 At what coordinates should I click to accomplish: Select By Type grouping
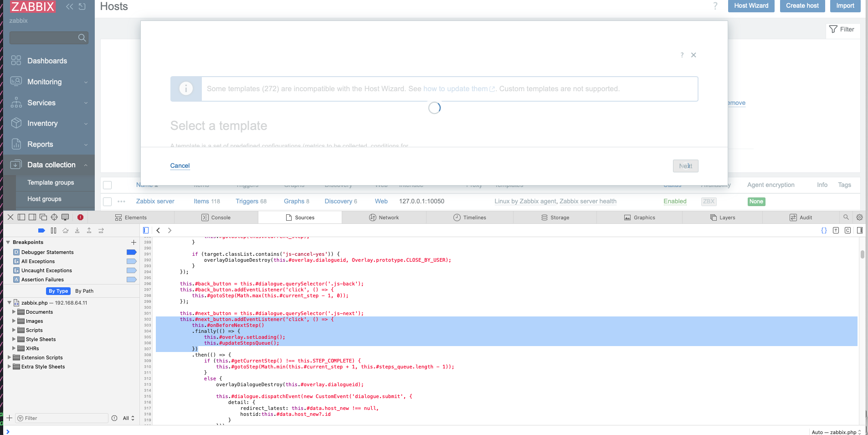point(58,291)
